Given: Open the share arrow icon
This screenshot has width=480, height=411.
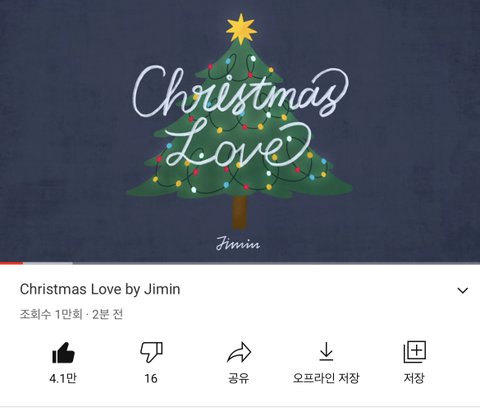Looking at the screenshot, I should click(239, 352).
